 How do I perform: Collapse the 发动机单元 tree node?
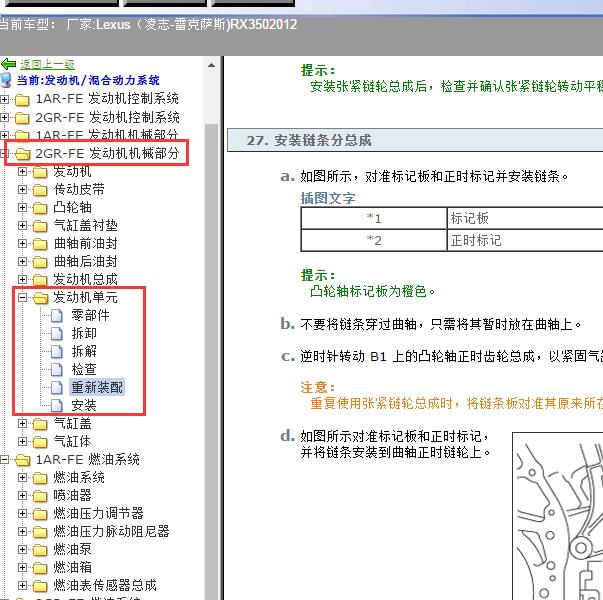click(x=22, y=297)
